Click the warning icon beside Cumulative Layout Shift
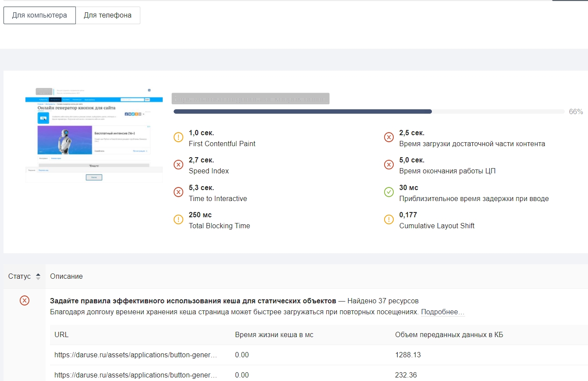 coord(389,219)
